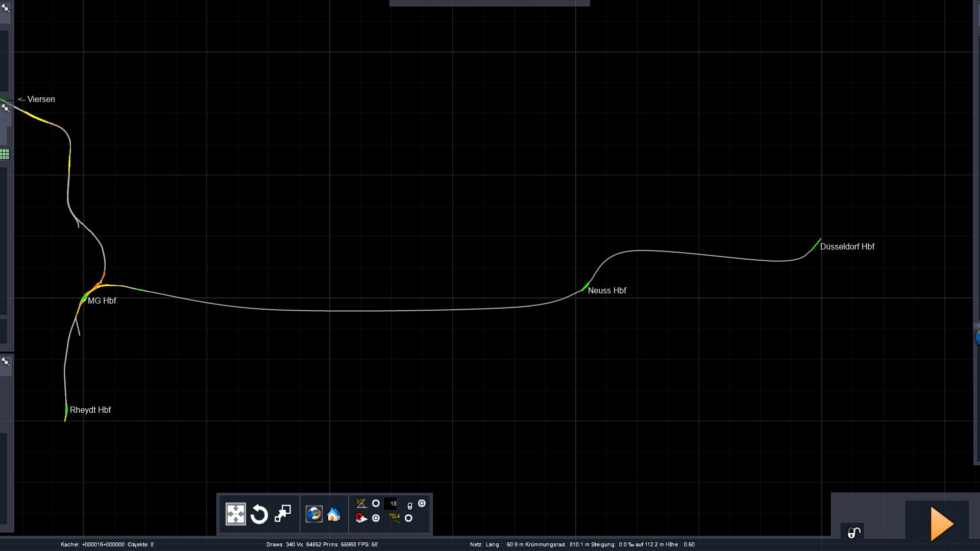Toggle radio button beside mouse lock icon
This screenshot has width=980, height=551.
point(422,504)
